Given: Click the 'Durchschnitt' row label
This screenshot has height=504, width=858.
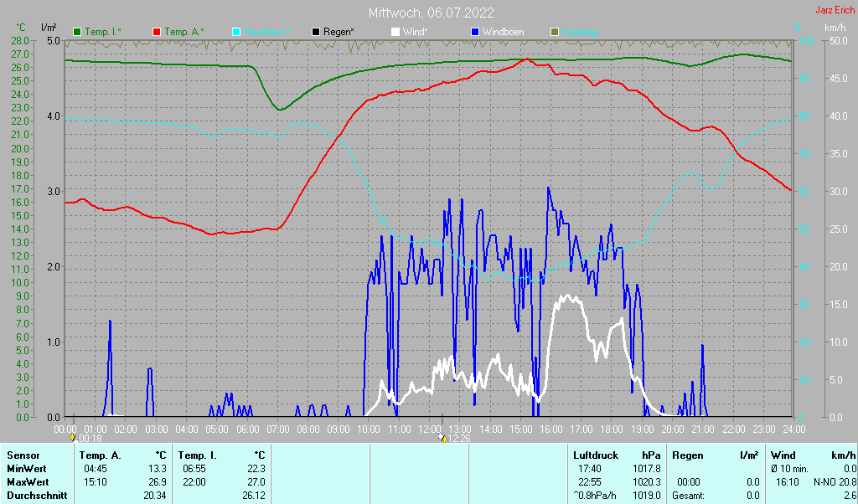Looking at the screenshot, I should point(37,496).
